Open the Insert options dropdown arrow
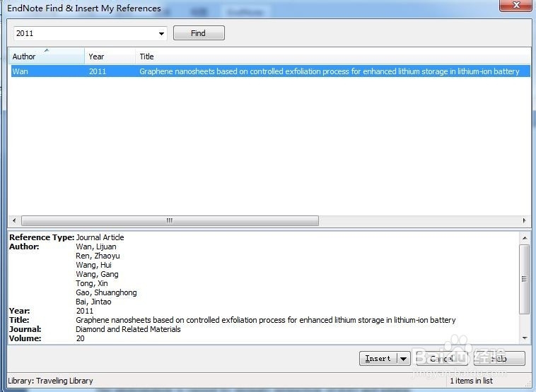This screenshot has height=392, width=536. 404,359
